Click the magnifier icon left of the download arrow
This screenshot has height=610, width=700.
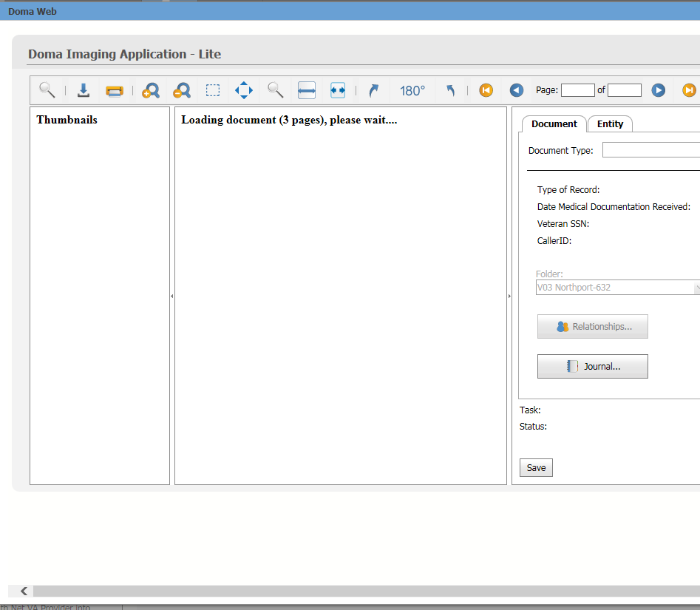coord(47,90)
